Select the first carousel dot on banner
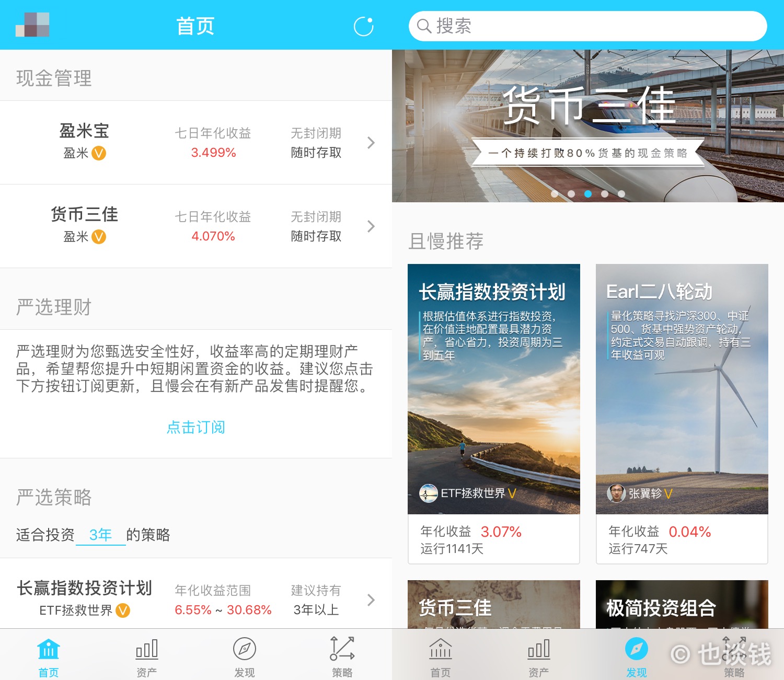The height and width of the screenshot is (680, 784). (555, 194)
